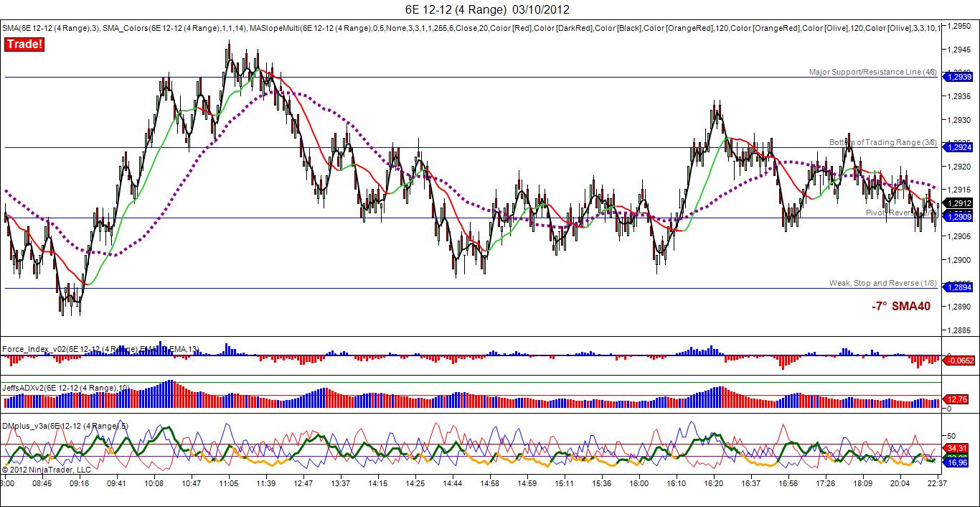Select the chart title 6E 12-12 (4 Range)
The image size is (980, 507).
tap(456, 9)
